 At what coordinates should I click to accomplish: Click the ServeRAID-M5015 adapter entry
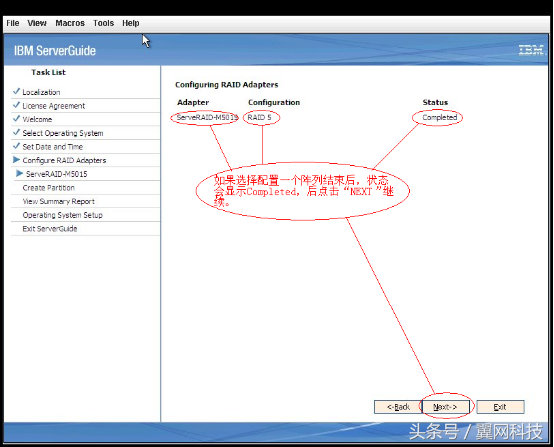click(x=207, y=117)
